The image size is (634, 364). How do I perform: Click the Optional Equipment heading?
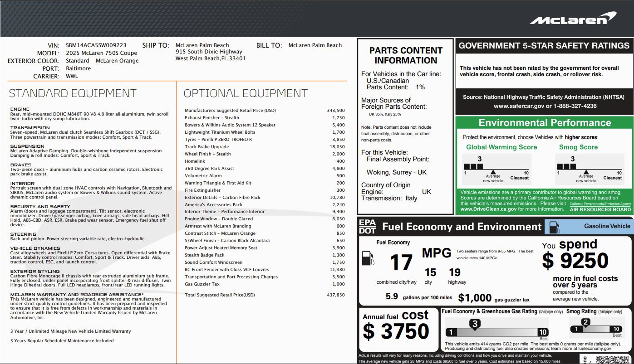tap(246, 93)
